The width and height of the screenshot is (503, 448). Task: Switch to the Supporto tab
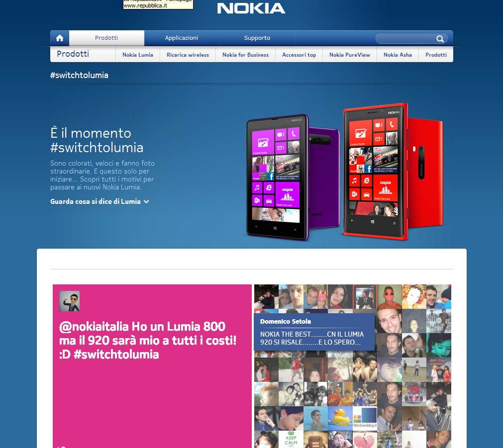point(257,38)
